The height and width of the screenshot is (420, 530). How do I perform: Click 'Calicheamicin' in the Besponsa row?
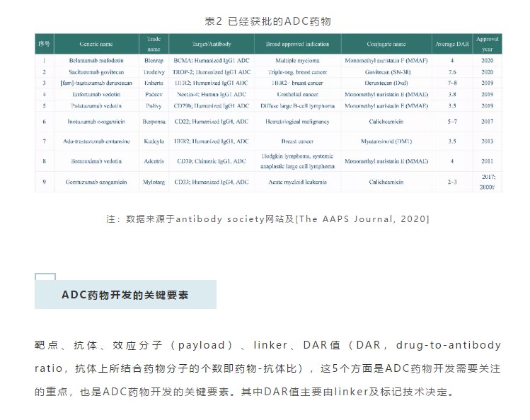click(x=386, y=122)
